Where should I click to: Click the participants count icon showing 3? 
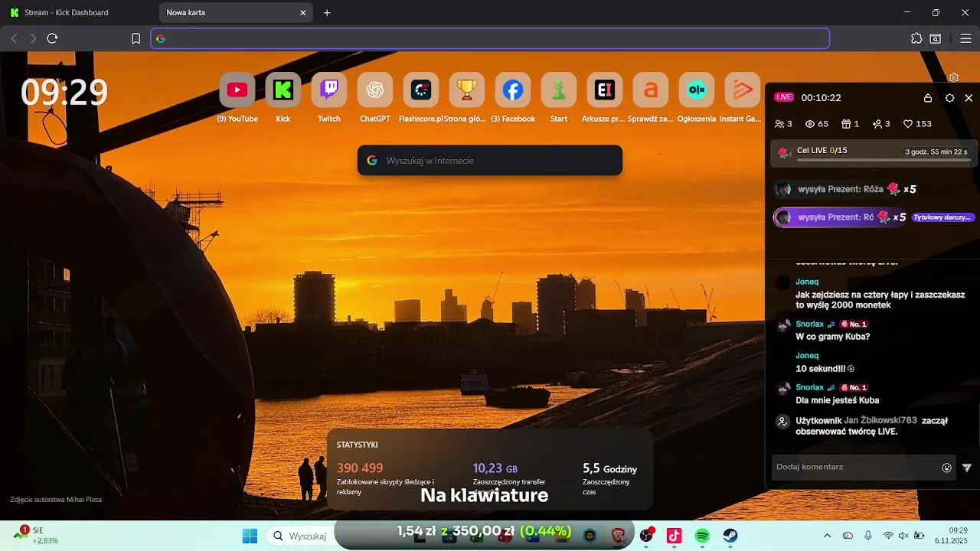779,124
